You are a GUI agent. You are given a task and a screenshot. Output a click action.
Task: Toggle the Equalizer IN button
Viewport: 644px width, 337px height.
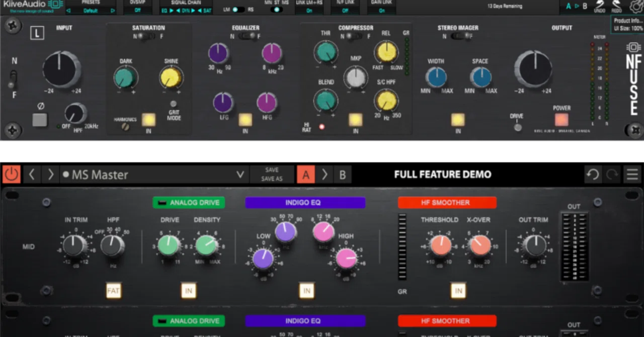pos(245,120)
